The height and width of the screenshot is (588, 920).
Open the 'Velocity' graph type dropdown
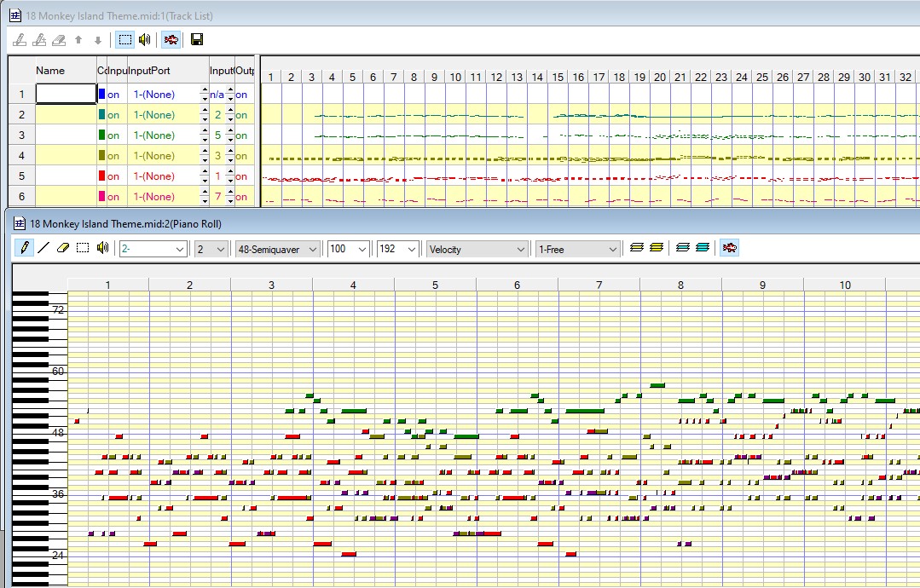477,249
